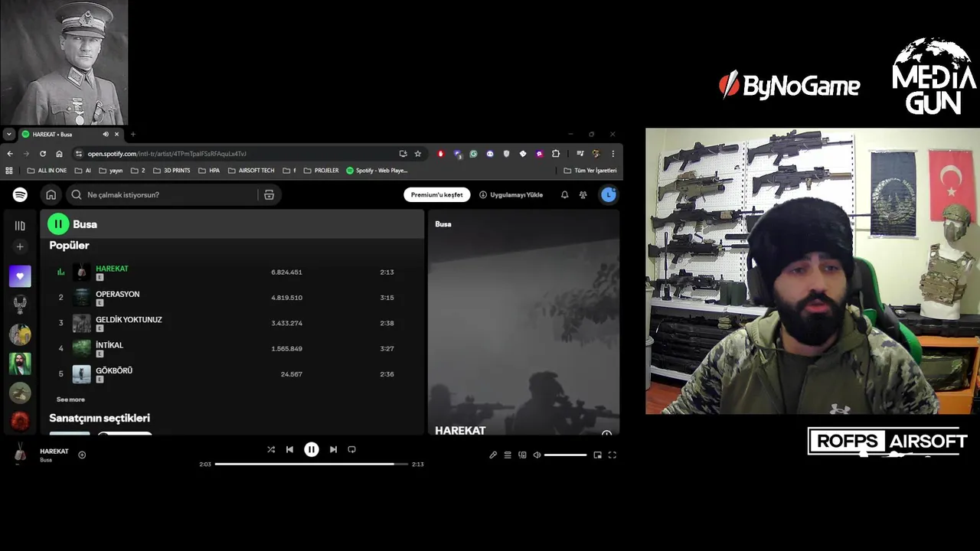The width and height of the screenshot is (980, 551).
Task: Open a new browser tab
Action: (x=132, y=134)
